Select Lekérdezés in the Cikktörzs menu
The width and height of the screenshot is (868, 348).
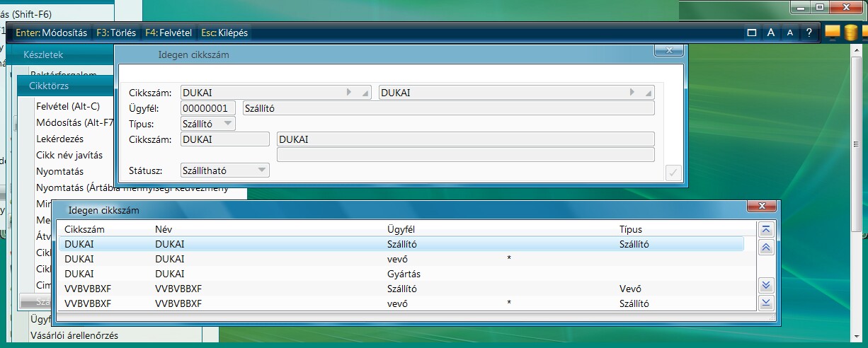[x=60, y=139]
